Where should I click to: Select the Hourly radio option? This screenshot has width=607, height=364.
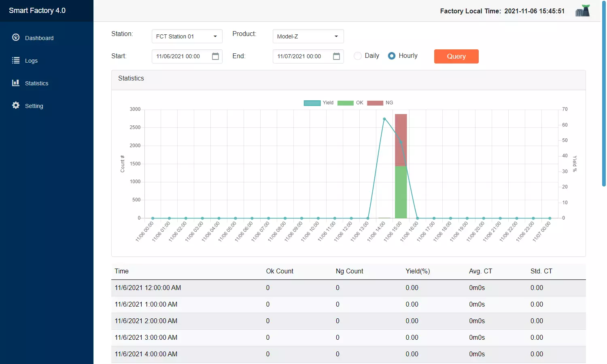click(x=392, y=56)
